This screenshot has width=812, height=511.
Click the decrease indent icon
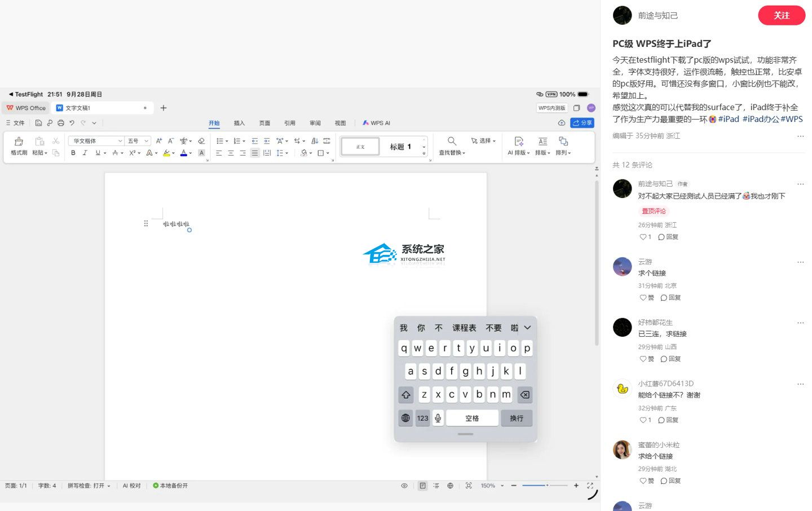[x=255, y=141]
